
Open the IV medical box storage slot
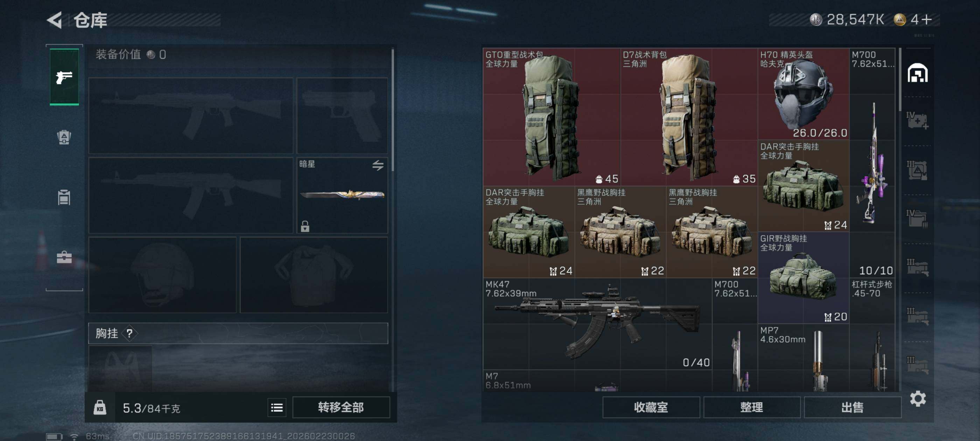click(x=918, y=121)
